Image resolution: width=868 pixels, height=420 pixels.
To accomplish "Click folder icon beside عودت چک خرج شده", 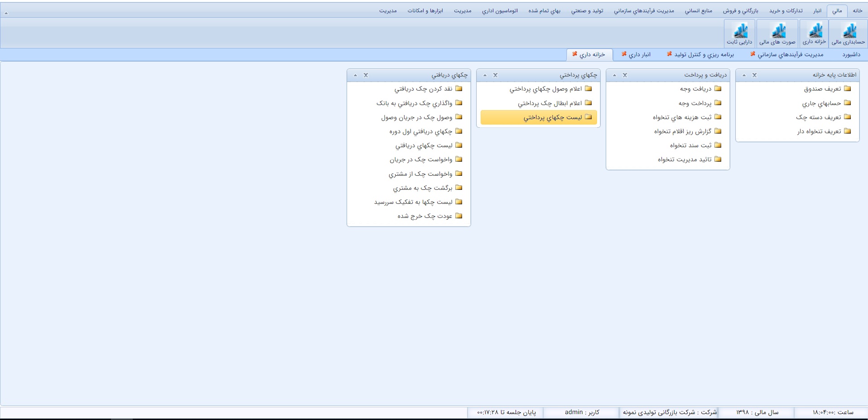I will pyautogui.click(x=458, y=216).
